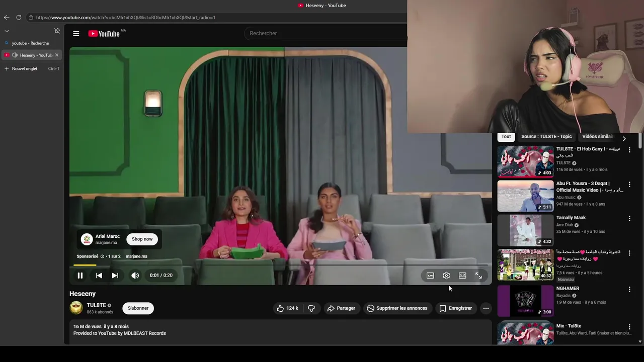Screen dimensions: 644x362
Task: Click Supprimer les annonces
Action: (397, 308)
